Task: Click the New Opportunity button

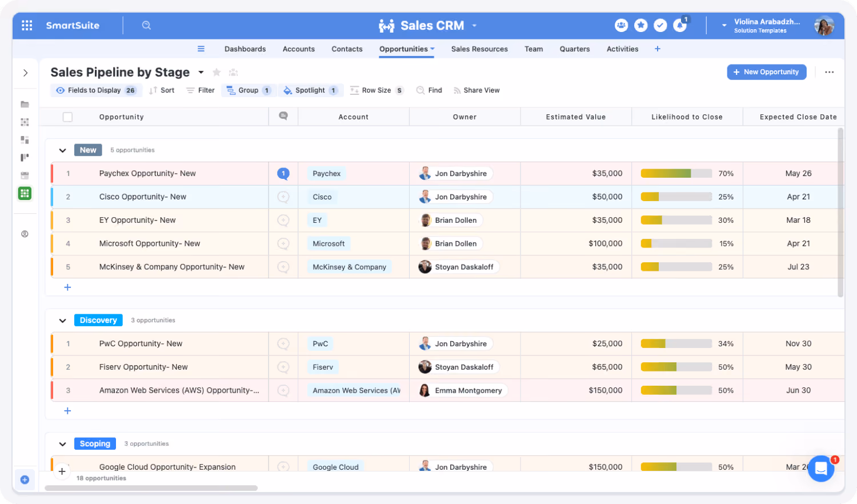Action: point(766,72)
